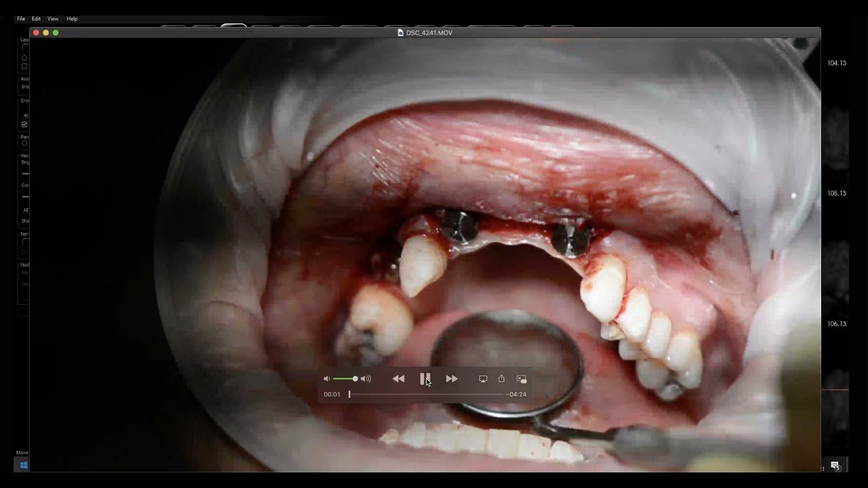The height and width of the screenshot is (488, 868).
Task: Set max volume with loud speaker icon
Action: point(366,379)
